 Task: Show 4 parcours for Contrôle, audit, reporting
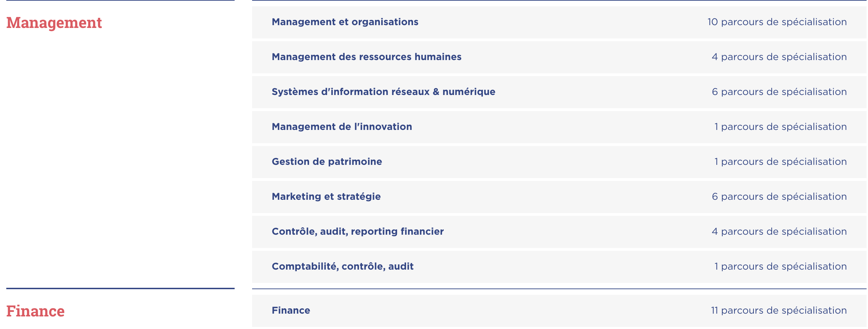pyautogui.click(x=779, y=232)
